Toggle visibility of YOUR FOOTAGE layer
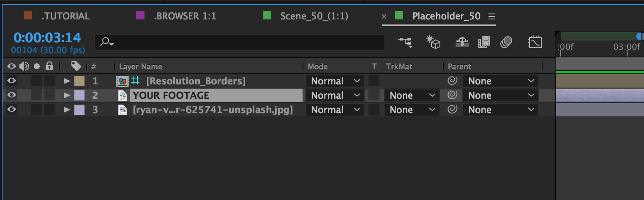The width and height of the screenshot is (644, 200). (x=11, y=95)
